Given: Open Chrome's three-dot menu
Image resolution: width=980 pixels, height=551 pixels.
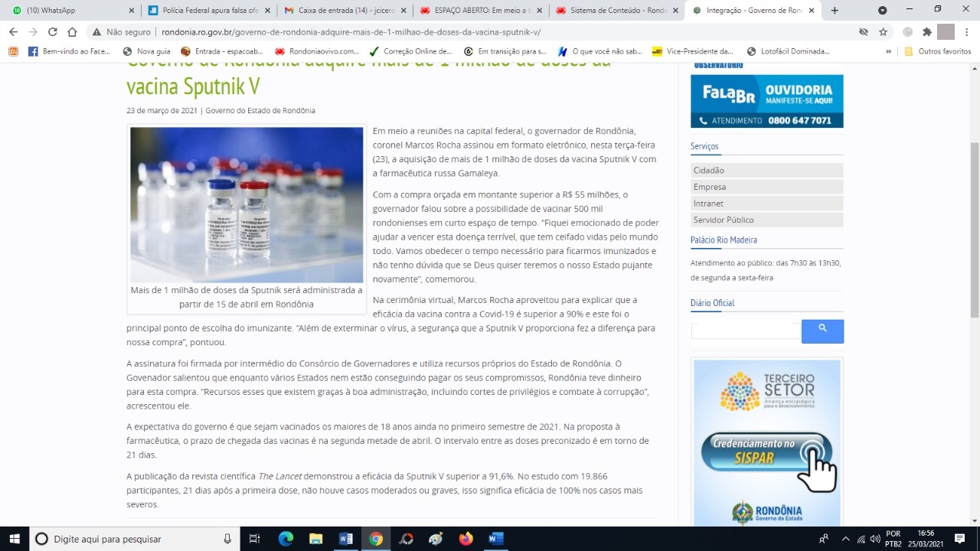Looking at the screenshot, I should point(967,32).
